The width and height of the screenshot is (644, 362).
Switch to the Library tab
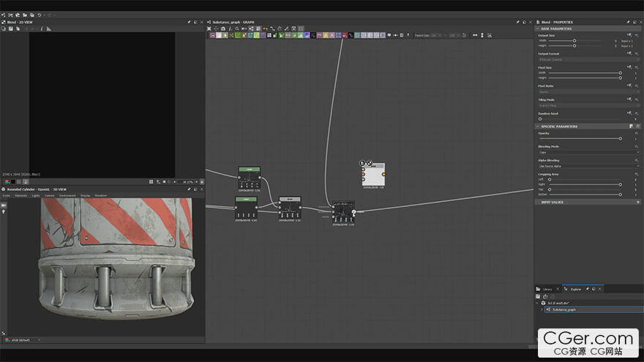click(547, 289)
